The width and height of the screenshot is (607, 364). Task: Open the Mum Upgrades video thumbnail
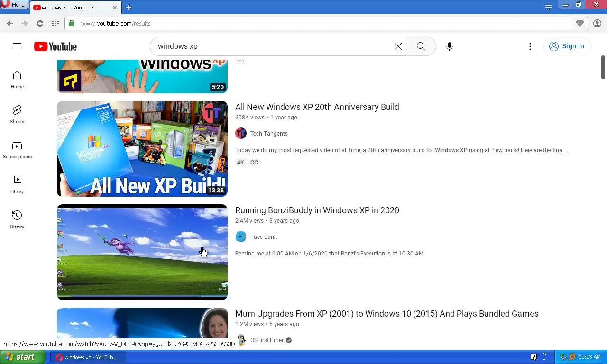(x=142, y=324)
